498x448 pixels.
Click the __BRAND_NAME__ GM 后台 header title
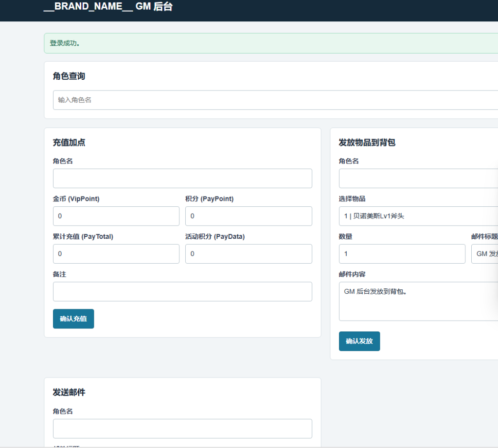tap(108, 6)
